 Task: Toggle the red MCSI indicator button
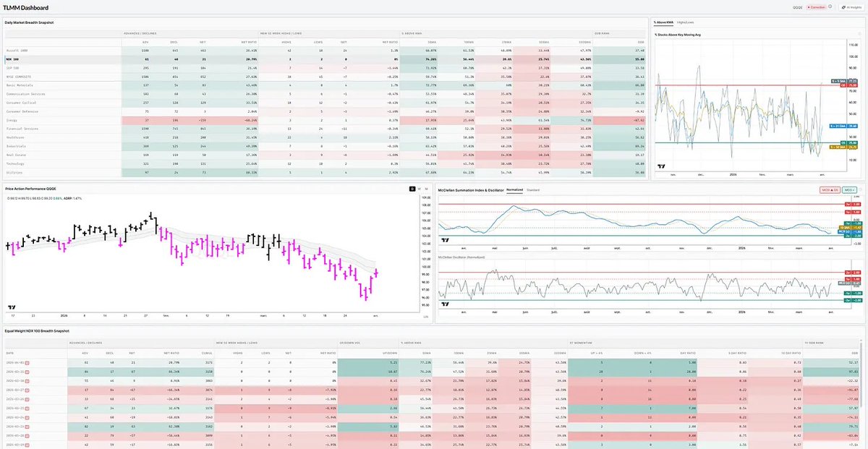829,189
